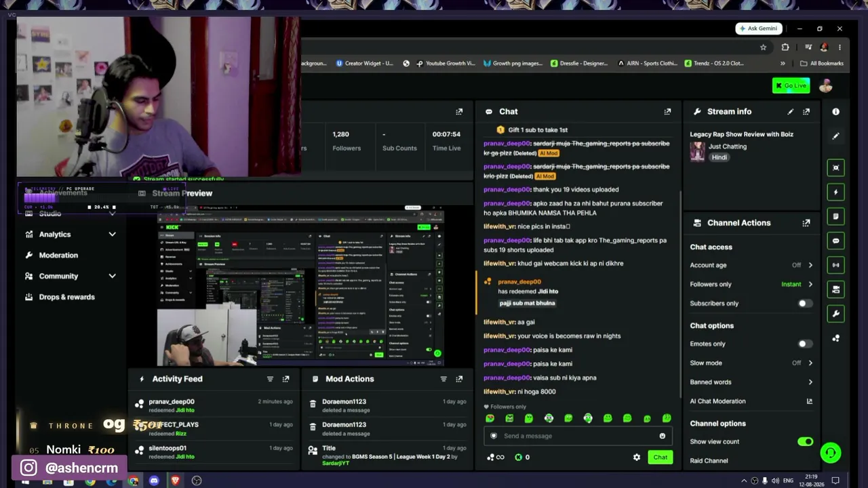Open the browser extensions puzzle icon
Image resolution: width=868 pixels, height=488 pixels.
click(785, 47)
